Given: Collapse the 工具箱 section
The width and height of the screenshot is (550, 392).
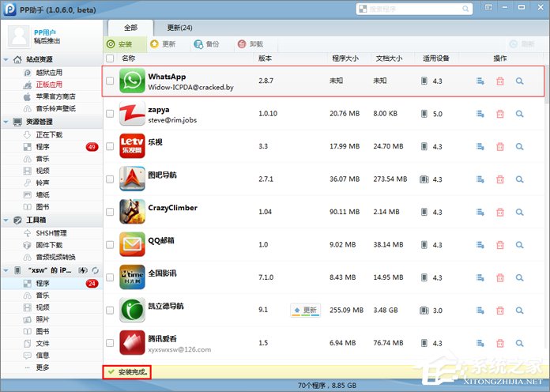Looking at the screenshot, I should tap(7, 220).
